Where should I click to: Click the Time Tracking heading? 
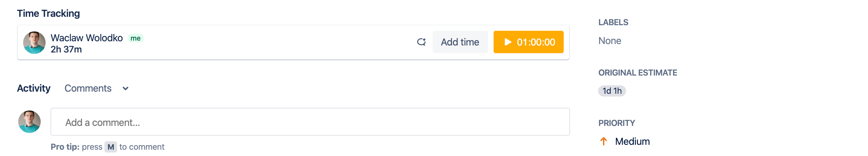(x=48, y=13)
